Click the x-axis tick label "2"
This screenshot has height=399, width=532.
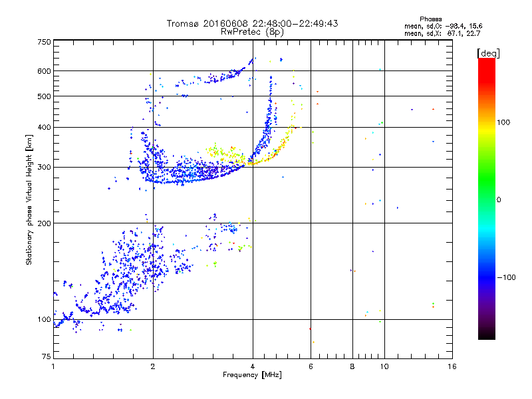tap(153, 366)
